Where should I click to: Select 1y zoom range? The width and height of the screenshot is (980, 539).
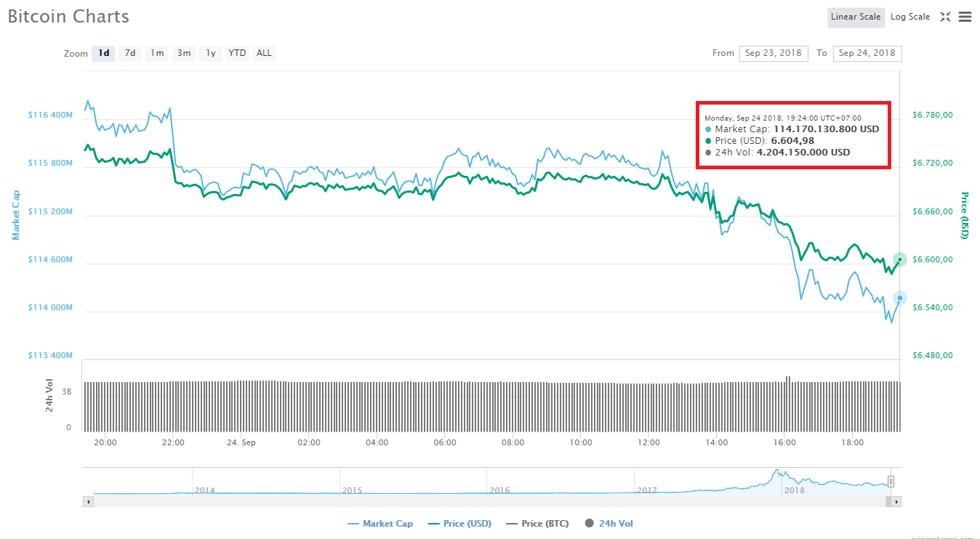click(211, 53)
